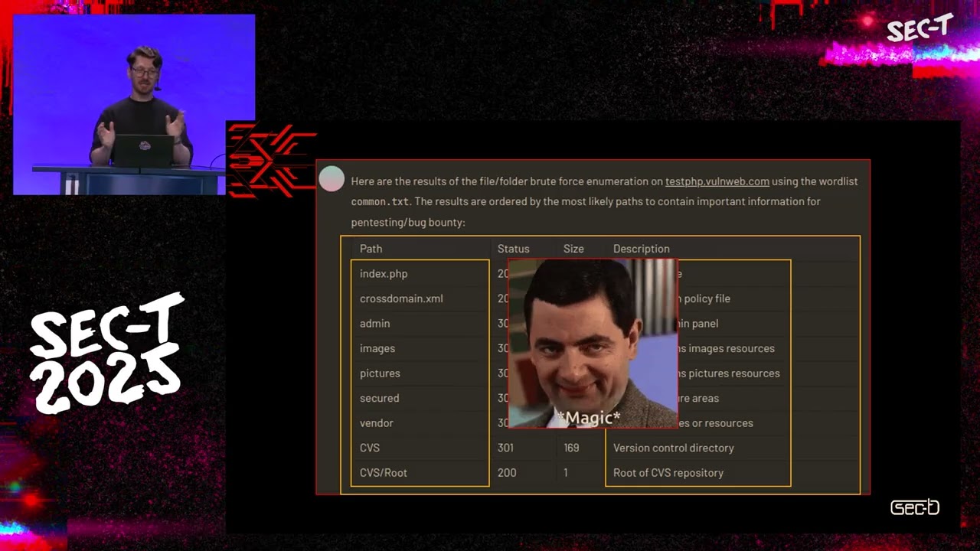The width and height of the screenshot is (980, 551).
Task: Select the 'Version control directory' description
Action: (674, 448)
